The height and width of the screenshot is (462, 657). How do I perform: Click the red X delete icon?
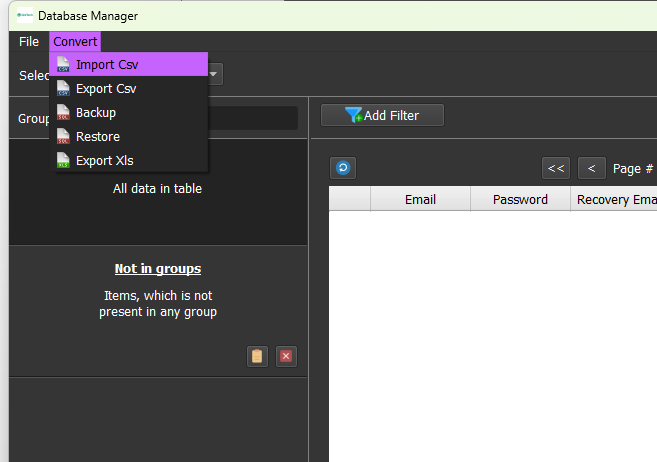(x=286, y=356)
